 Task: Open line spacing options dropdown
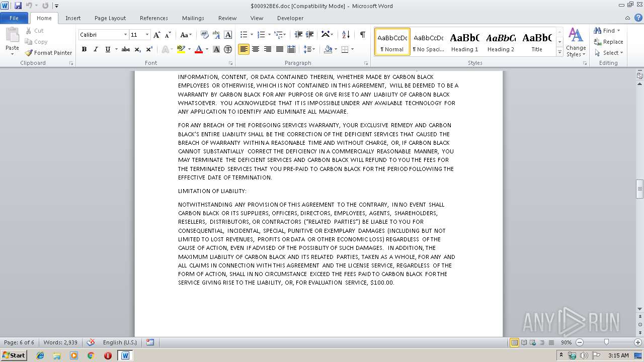309,49
